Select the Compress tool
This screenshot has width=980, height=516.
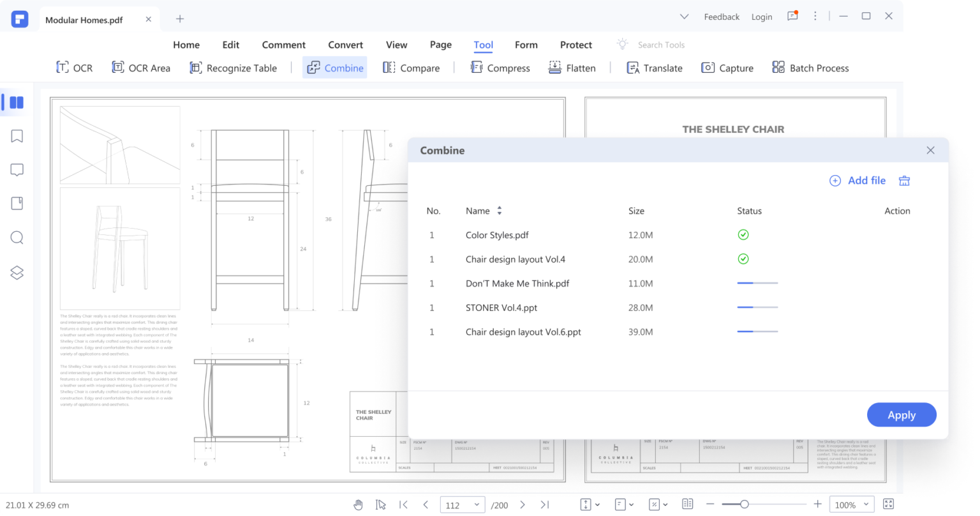pyautogui.click(x=500, y=68)
